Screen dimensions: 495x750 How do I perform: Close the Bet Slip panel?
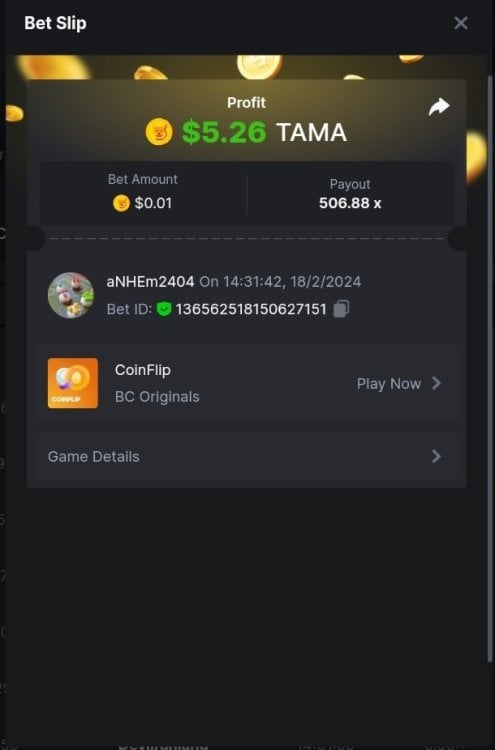[461, 23]
